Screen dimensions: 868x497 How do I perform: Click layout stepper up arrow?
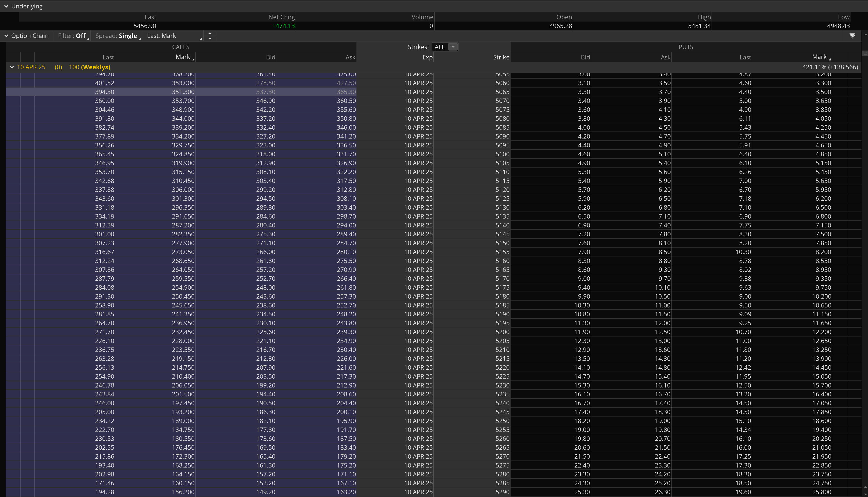tap(210, 33)
